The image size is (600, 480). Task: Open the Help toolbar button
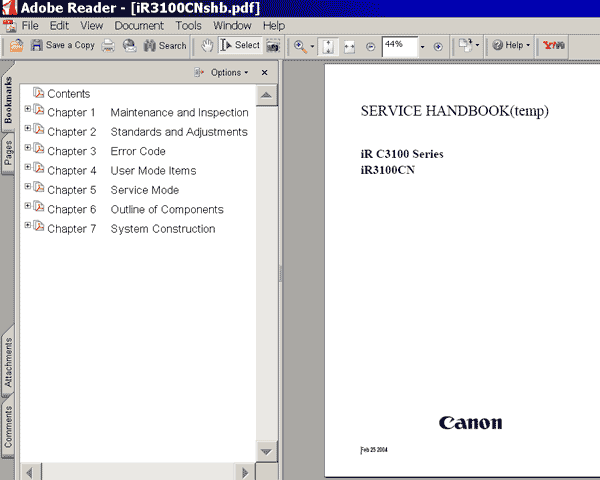tap(511, 45)
